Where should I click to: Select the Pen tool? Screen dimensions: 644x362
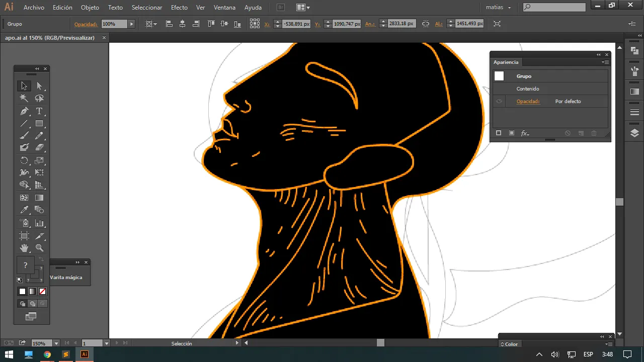coord(24,111)
